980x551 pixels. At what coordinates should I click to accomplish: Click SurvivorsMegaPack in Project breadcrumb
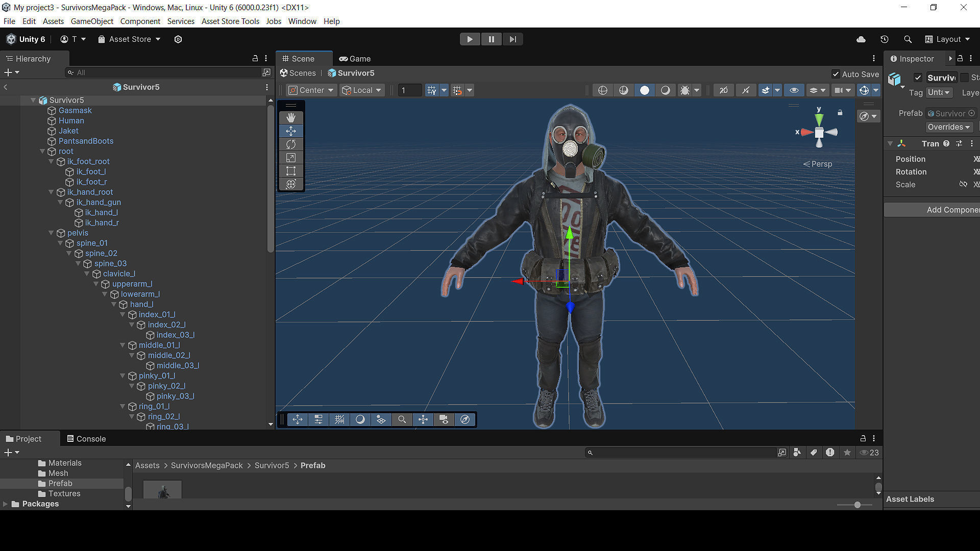coord(207,466)
